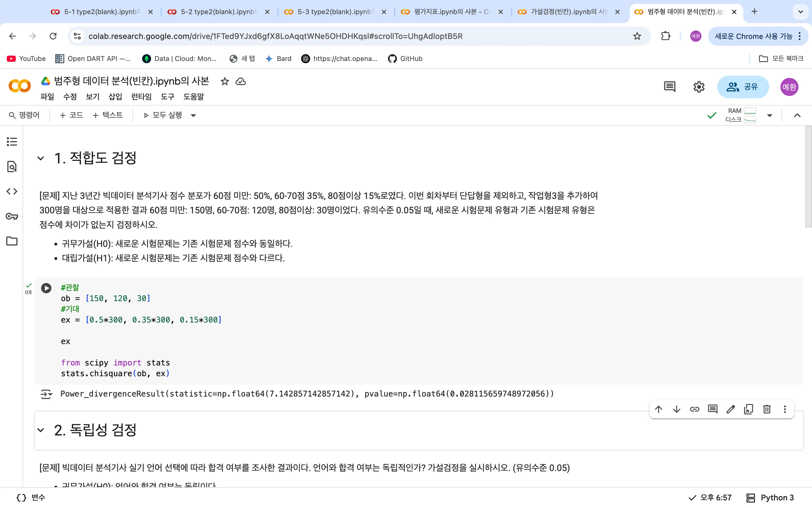Open the 파일 menu
The height and width of the screenshot is (508, 812).
pos(47,97)
